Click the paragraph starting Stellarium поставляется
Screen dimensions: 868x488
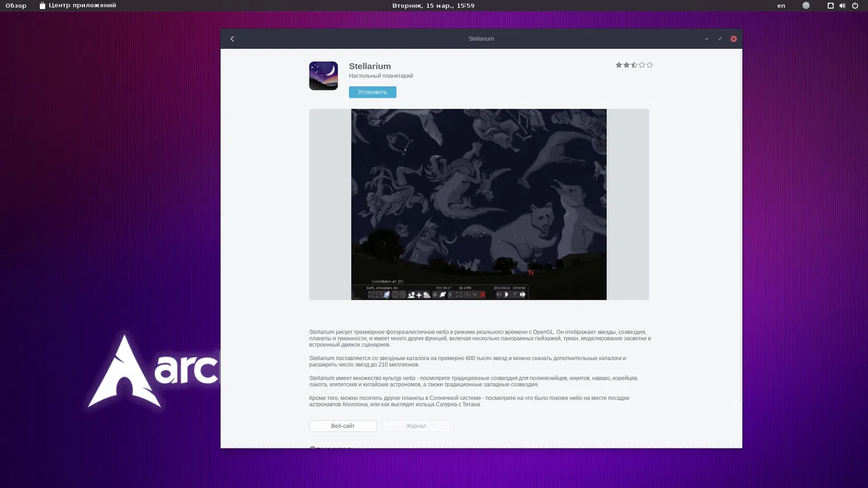[468, 361]
